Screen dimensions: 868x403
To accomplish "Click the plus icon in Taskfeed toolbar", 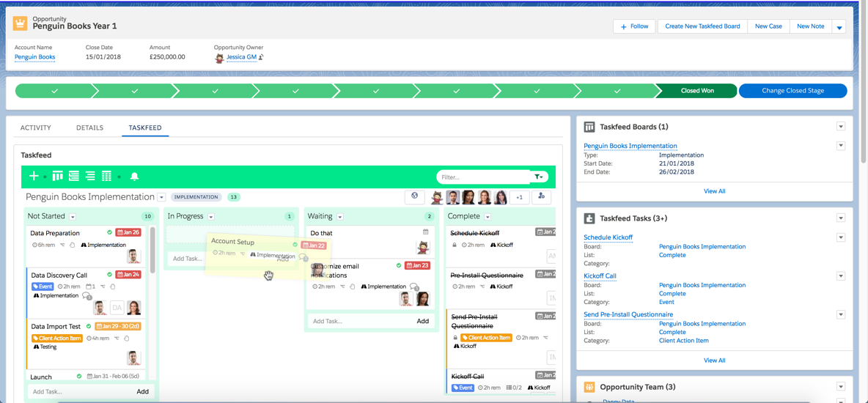I will (34, 177).
